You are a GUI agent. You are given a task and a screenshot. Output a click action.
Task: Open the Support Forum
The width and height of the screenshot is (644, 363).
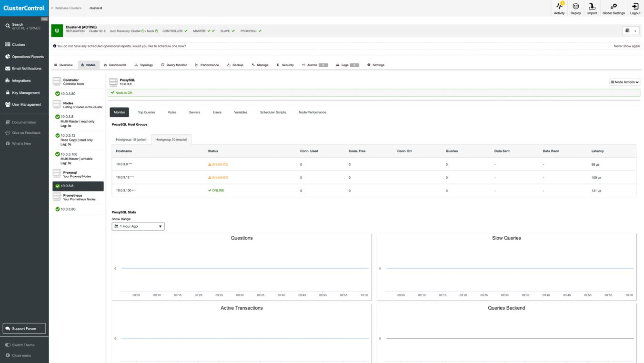(x=24, y=328)
